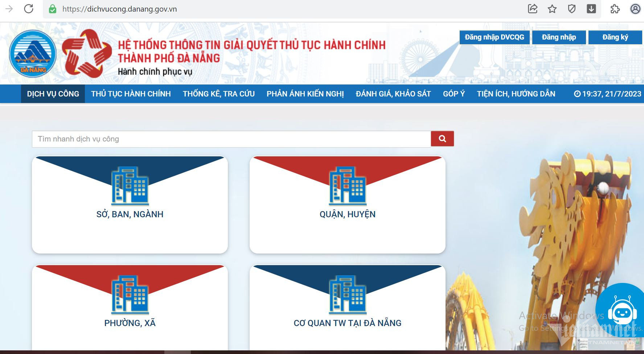The height and width of the screenshot is (354, 644).
Task: Select the QUẬN, HUYỆN building icon
Action: (x=348, y=186)
